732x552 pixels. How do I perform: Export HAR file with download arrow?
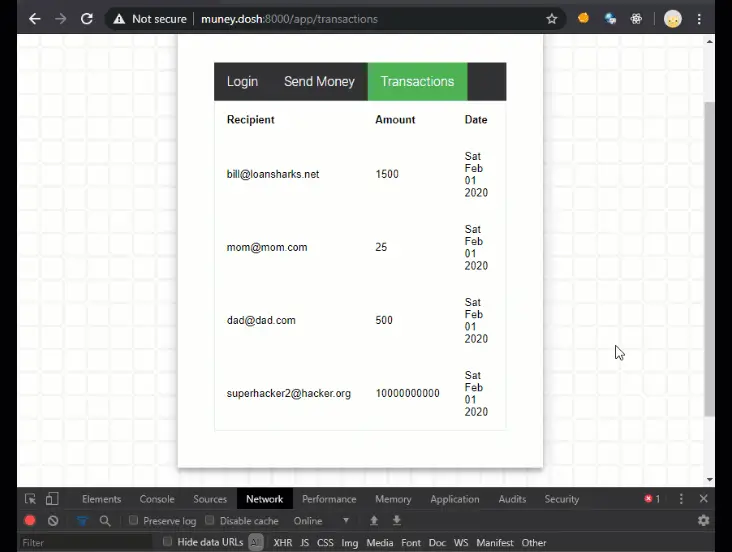396,521
